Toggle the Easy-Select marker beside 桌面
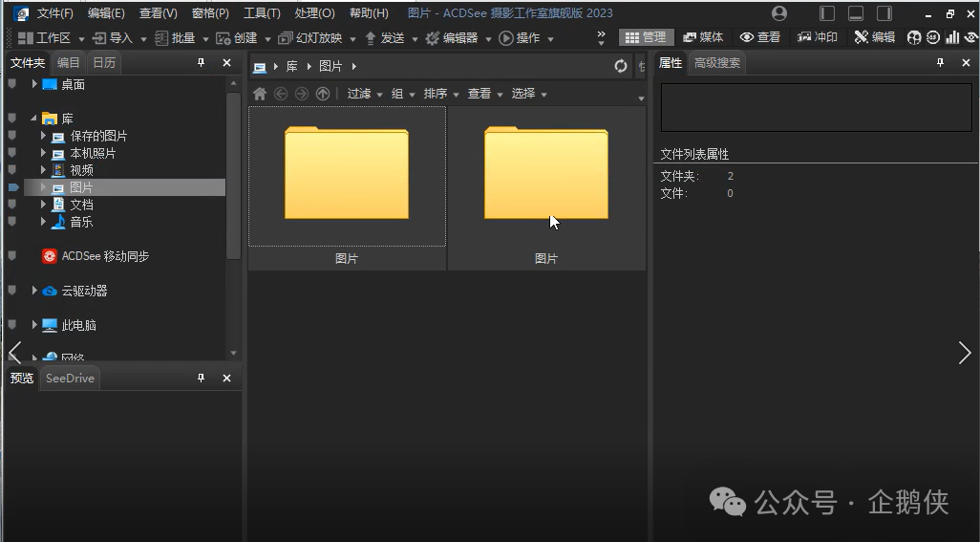The image size is (980, 542). [x=12, y=84]
